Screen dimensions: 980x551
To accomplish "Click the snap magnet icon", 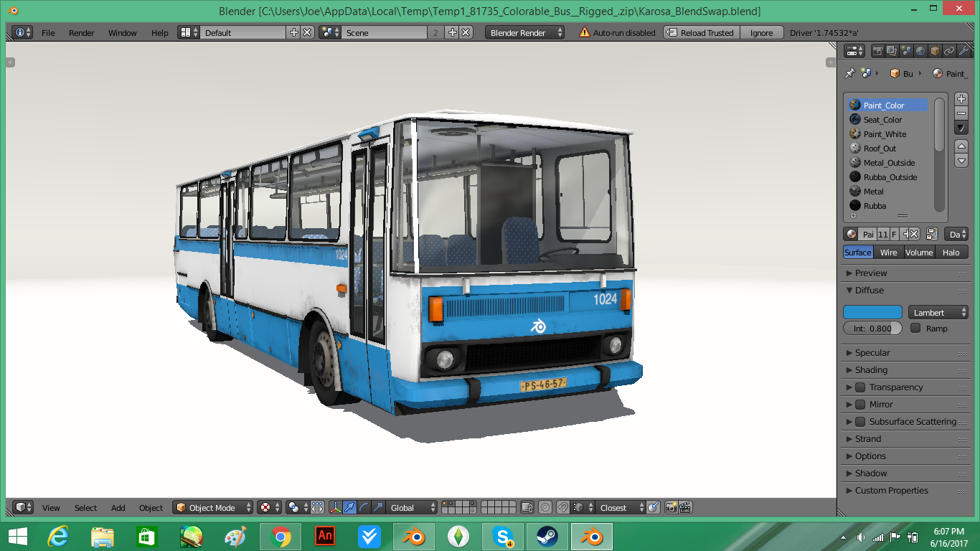I will click(563, 507).
